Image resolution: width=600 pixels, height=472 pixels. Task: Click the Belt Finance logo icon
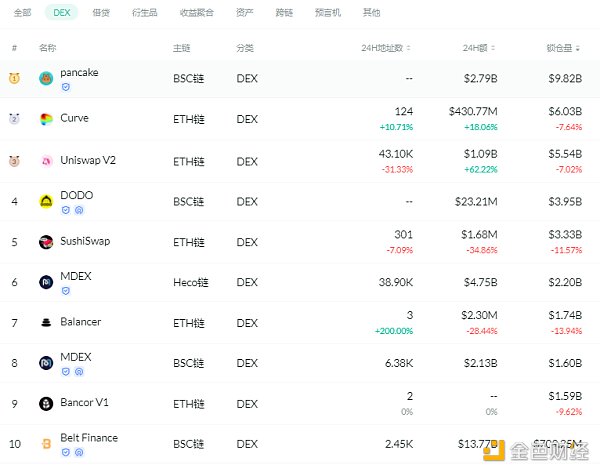point(46,443)
